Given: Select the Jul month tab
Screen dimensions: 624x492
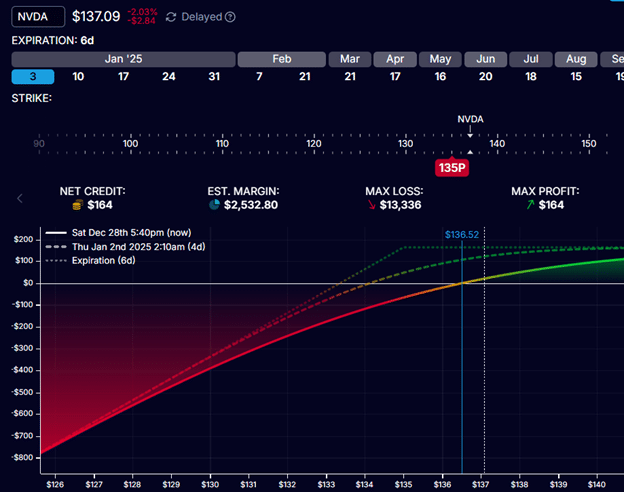Looking at the screenshot, I should point(531,59).
